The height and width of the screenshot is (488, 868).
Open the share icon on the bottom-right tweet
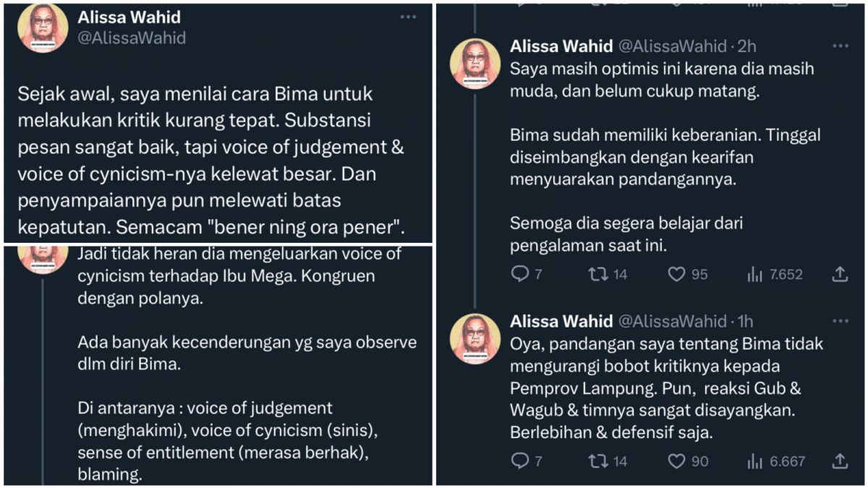(840, 461)
